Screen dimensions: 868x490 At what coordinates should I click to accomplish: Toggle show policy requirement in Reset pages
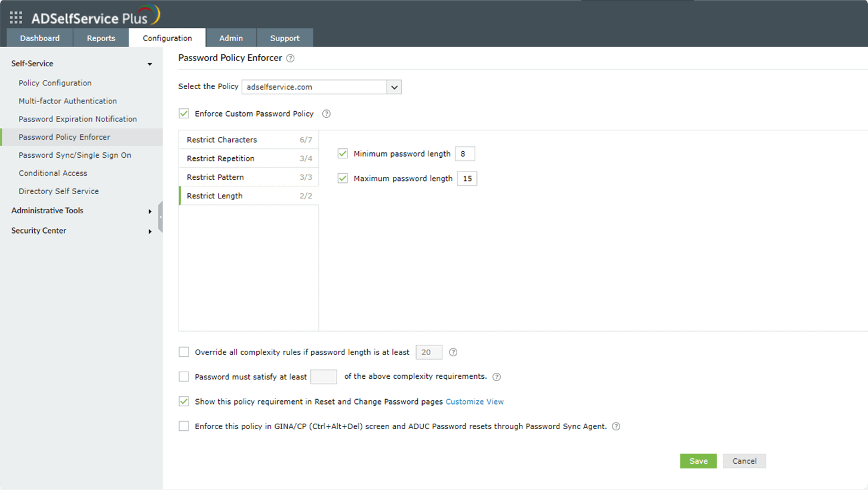pyautogui.click(x=184, y=402)
